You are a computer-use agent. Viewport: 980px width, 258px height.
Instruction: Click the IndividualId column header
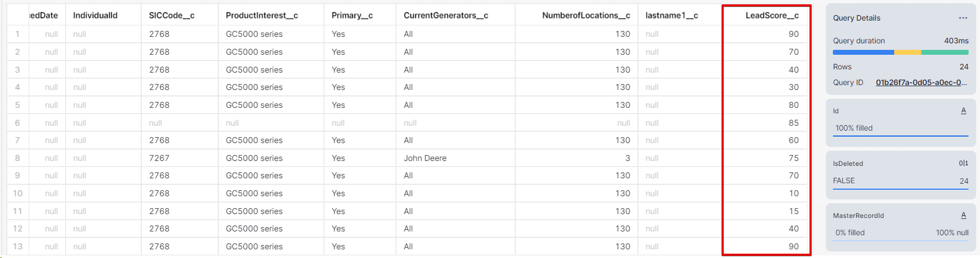(95, 15)
